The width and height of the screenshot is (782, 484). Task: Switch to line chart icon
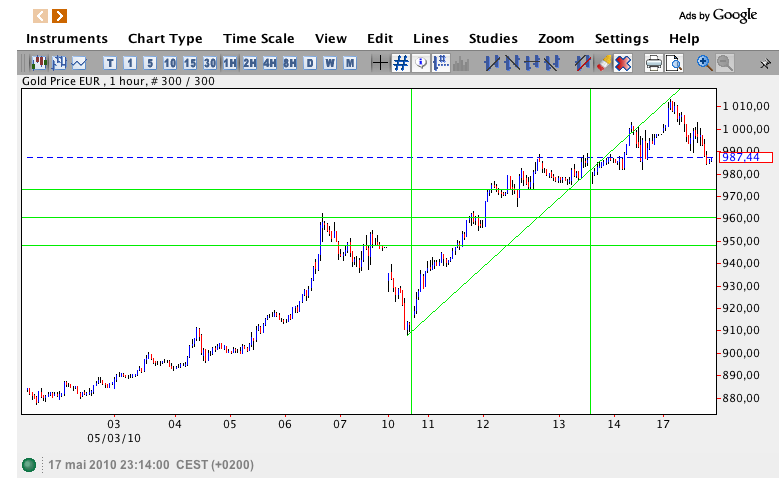pyautogui.click(x=78, y=63)
